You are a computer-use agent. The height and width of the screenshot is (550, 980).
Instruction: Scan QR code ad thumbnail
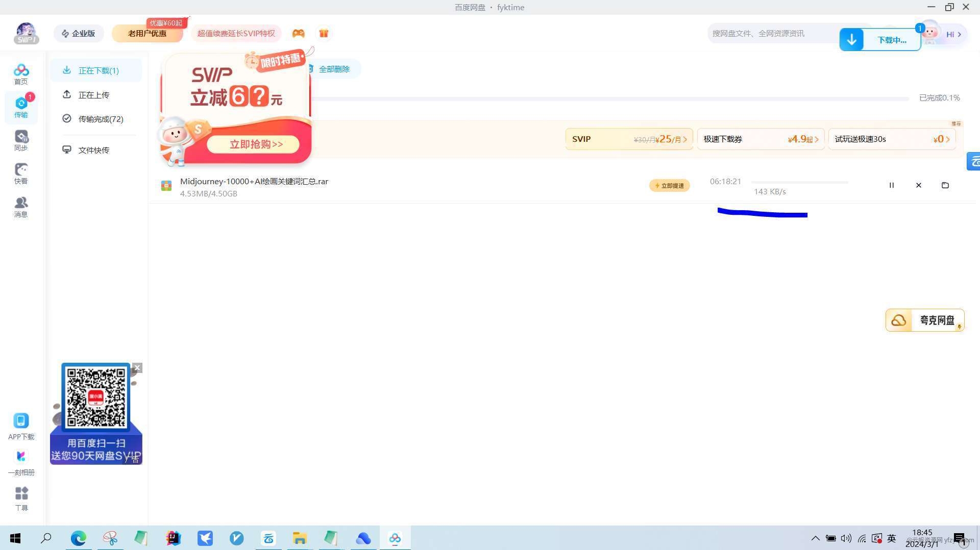point(96,398)
